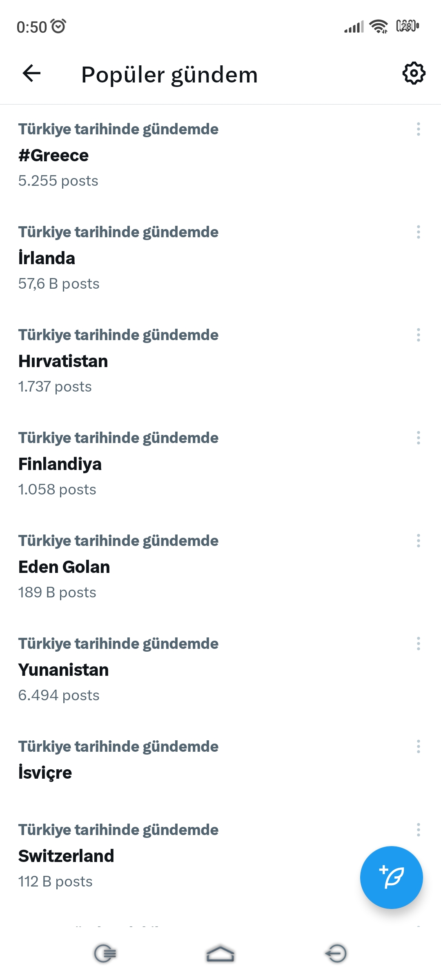
Task: Tap the compose new post button
Action: (x=391, y=877)
